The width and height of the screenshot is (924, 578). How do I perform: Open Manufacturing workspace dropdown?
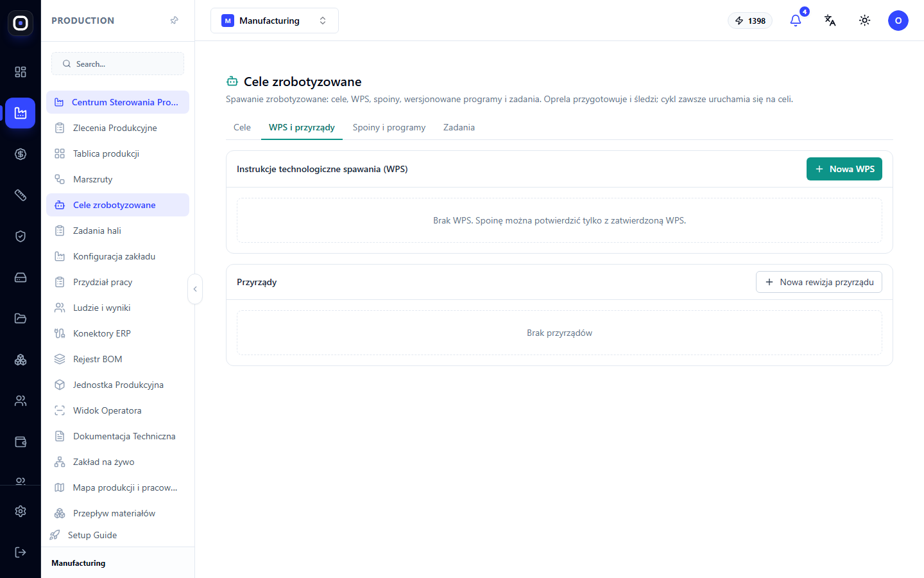[x=275, y=21]
